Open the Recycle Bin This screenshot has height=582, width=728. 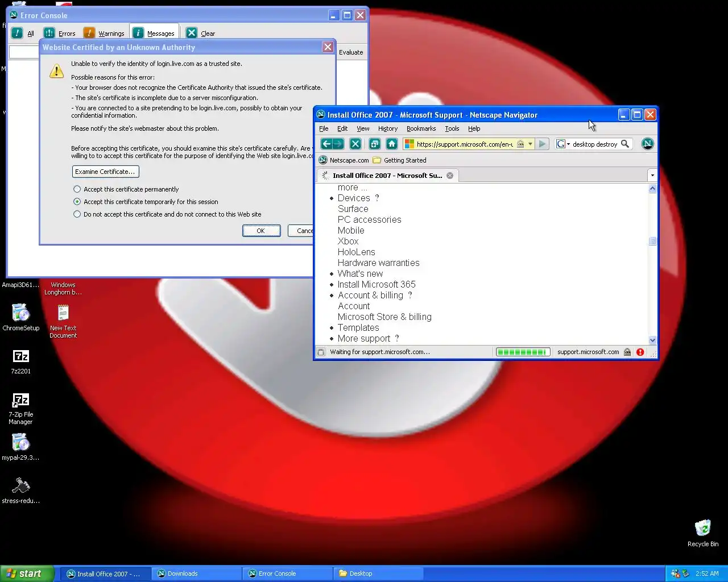tap(703, 533)
